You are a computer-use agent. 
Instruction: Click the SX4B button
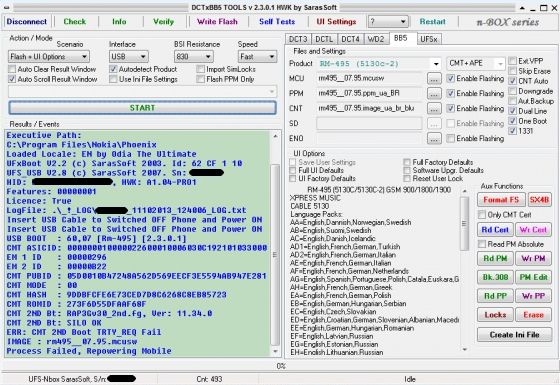point(539,200)
